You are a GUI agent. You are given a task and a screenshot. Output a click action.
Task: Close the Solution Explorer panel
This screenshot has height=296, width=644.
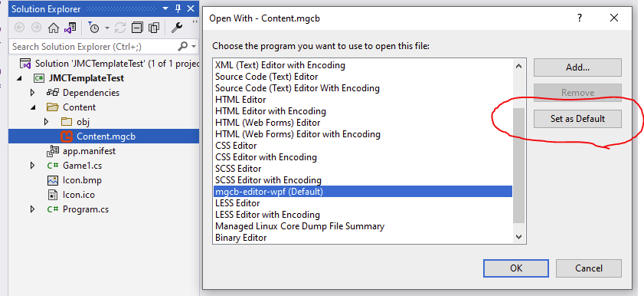(x=190, y=8)
